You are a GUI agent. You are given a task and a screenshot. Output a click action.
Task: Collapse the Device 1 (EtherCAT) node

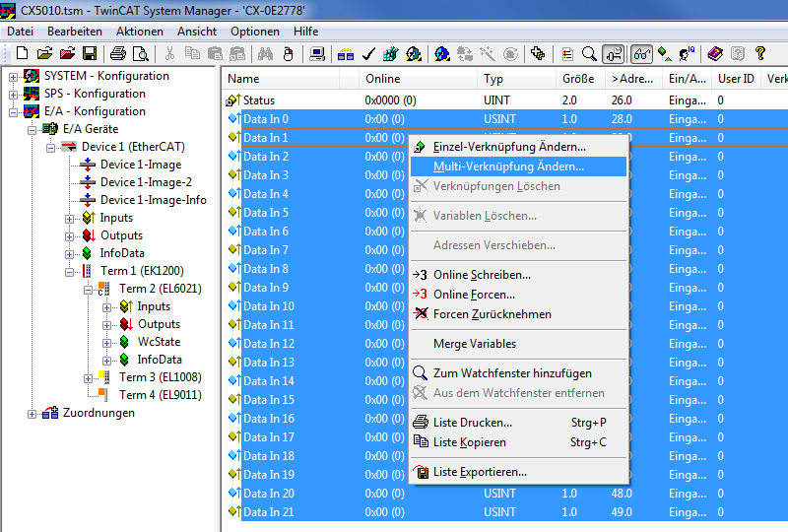coord(50,148)
